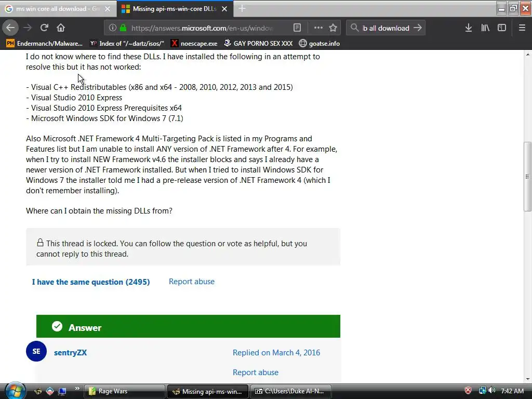Viewport: 532px width, 399px height.
Task: Click Replied on March 4, 2016
Action: click(x=276, y=353)
